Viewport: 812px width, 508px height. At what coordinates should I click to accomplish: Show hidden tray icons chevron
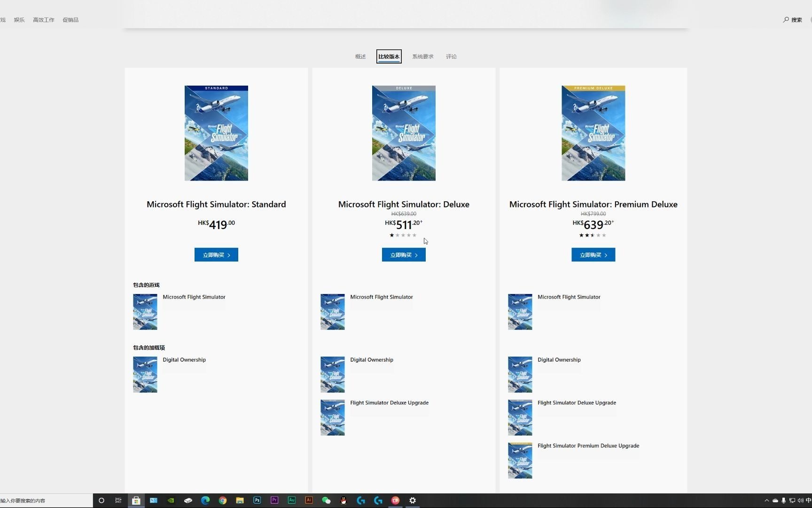point(767,500)
